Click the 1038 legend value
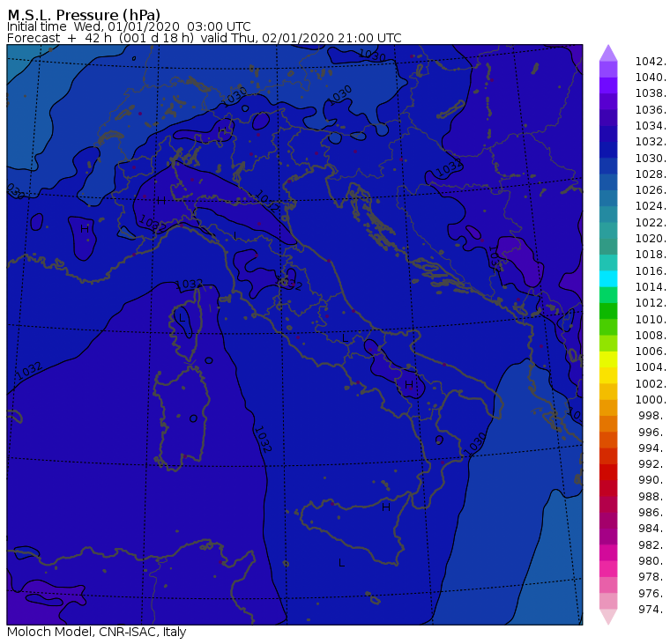Screen dimensions: 670x644 [x=651, y=93]
